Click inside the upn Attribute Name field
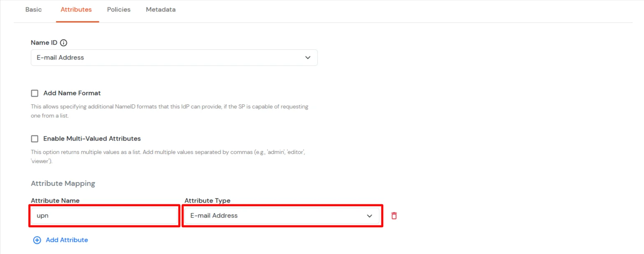This screenshot has height=254, width=644. (x=104, y=216)
